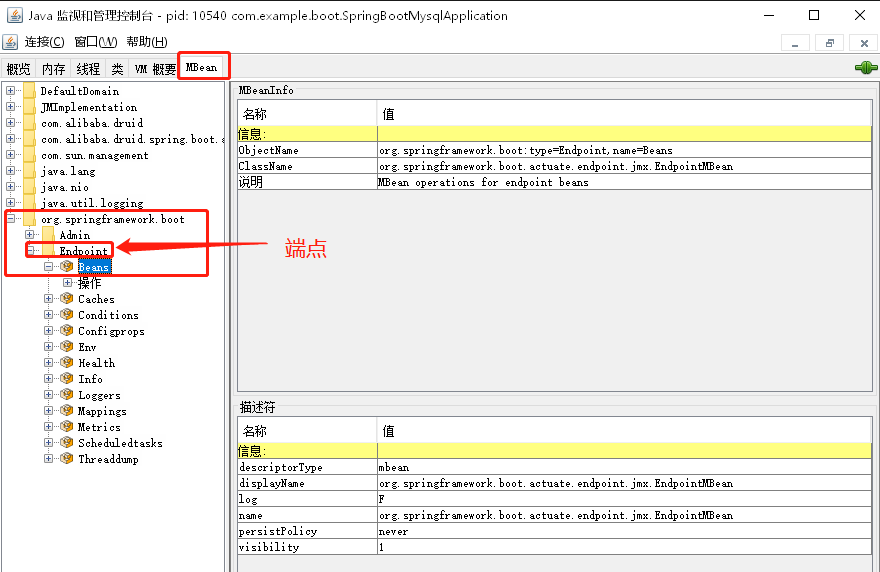The image size is (880, 572).
Task: Switch to the VM 概要 tab
Action: click(x=155, y=68)
